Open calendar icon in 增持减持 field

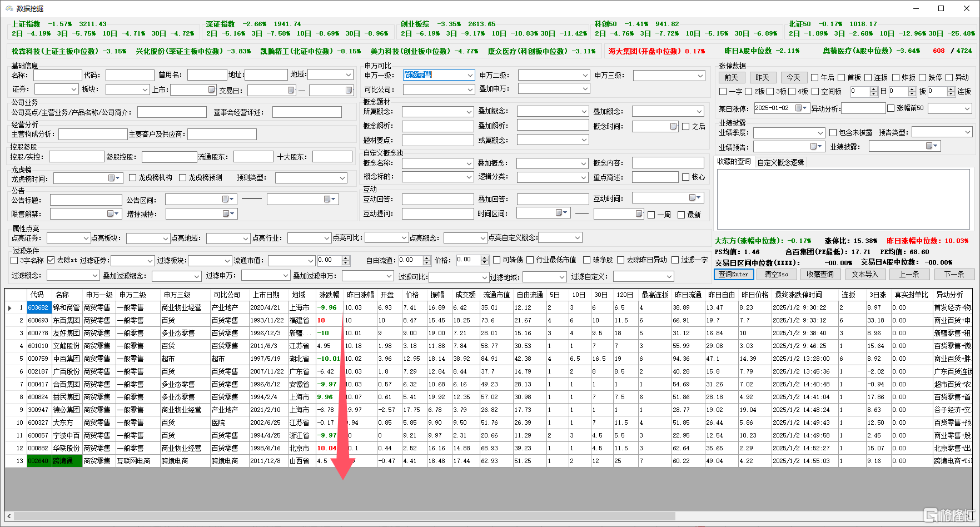pos(226,213)
